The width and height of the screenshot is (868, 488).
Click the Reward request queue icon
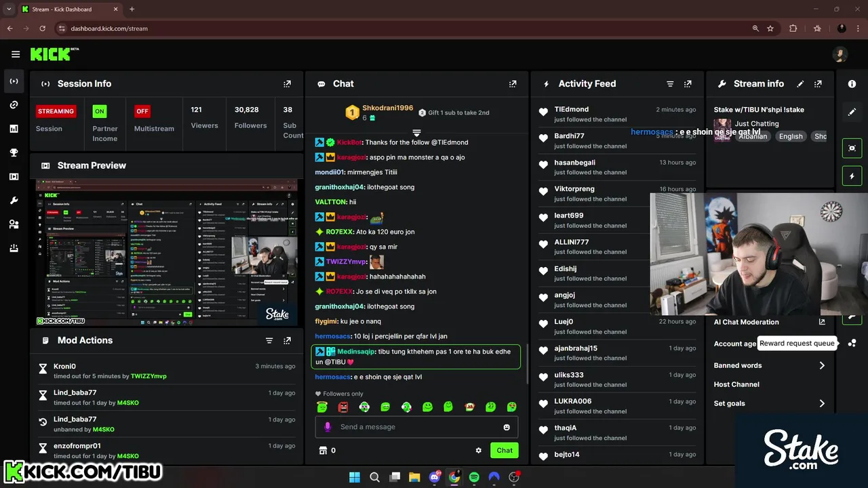click(852, 344)
